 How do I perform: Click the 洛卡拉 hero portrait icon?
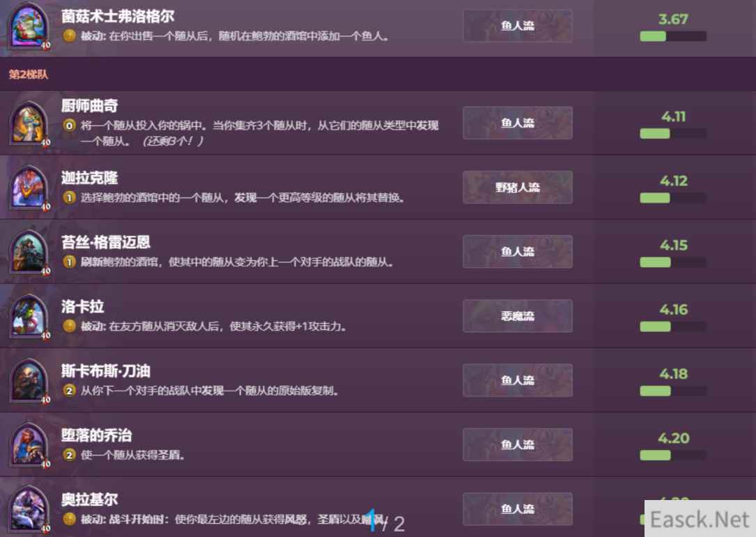point(29,316)
